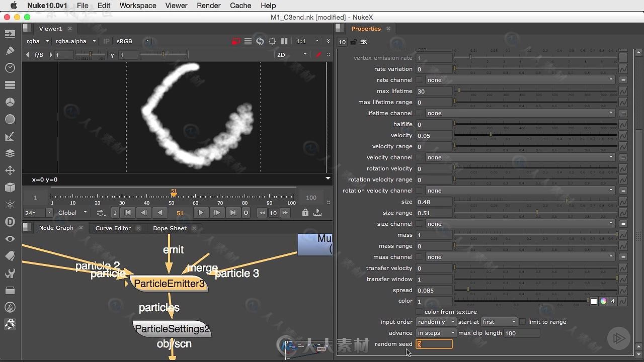
Task: Select the ParticleSettings2 node
Action: click(x=172, y=329)
